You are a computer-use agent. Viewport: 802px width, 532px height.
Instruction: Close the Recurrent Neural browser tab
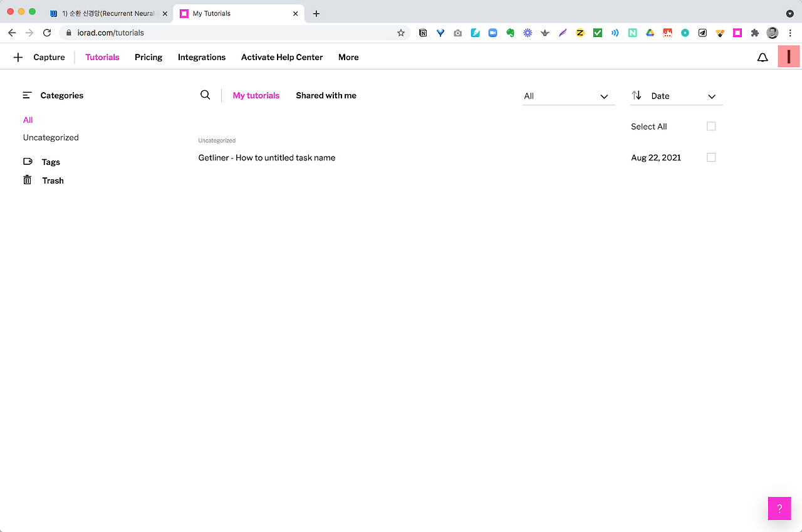pyautogui.click(x=165, y=13)
